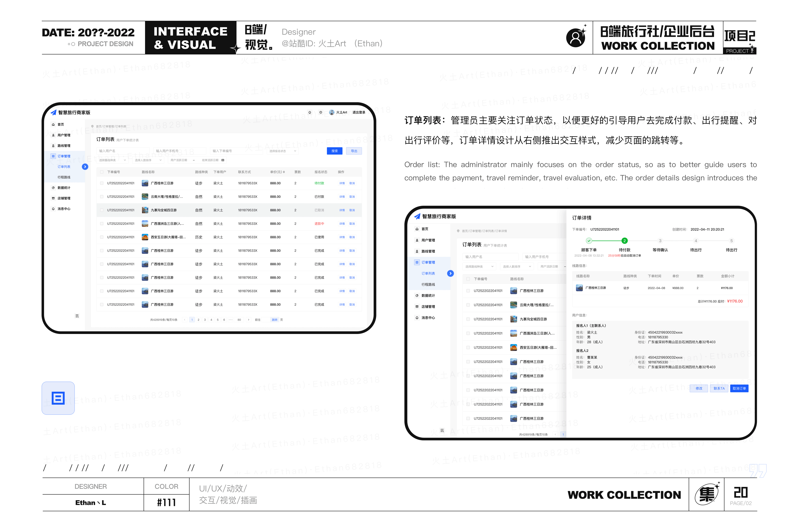This screenshot has width=798, height=532.
Task: Open the calendar icon in the date range filter
Action: pos(223,160)
